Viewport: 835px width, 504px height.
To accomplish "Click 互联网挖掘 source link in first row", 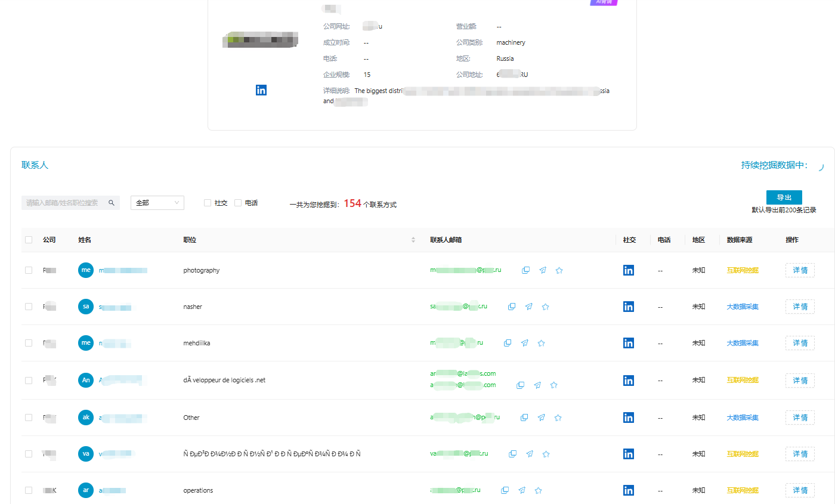I will [743, 270].
